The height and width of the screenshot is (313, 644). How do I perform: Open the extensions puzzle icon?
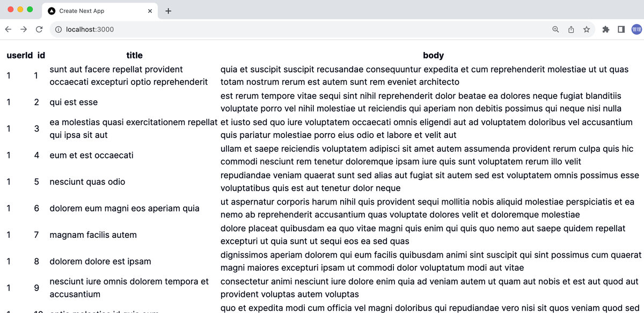click(606, 30)
